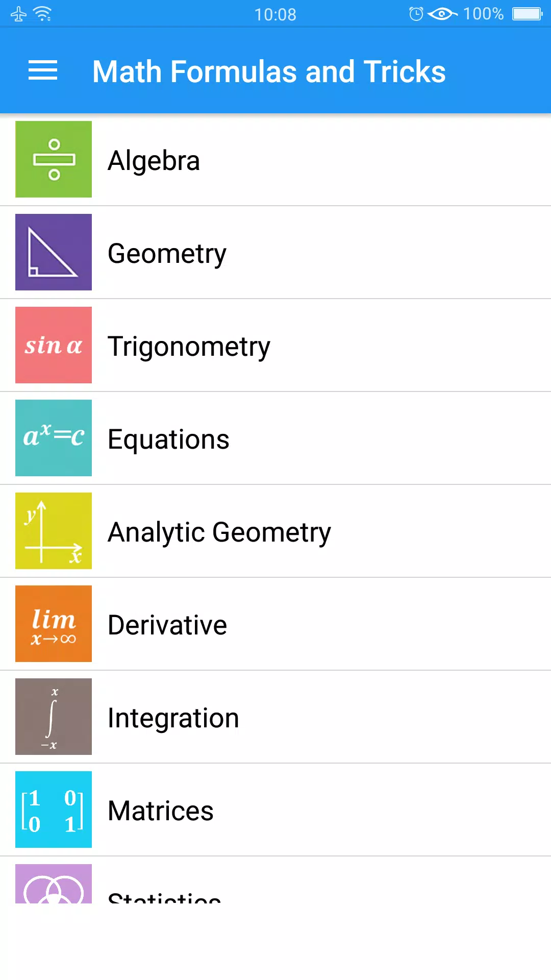The image size is (551, 980).
Task: Open the hamburger navigation menu
Action: (x=43, y=70)
